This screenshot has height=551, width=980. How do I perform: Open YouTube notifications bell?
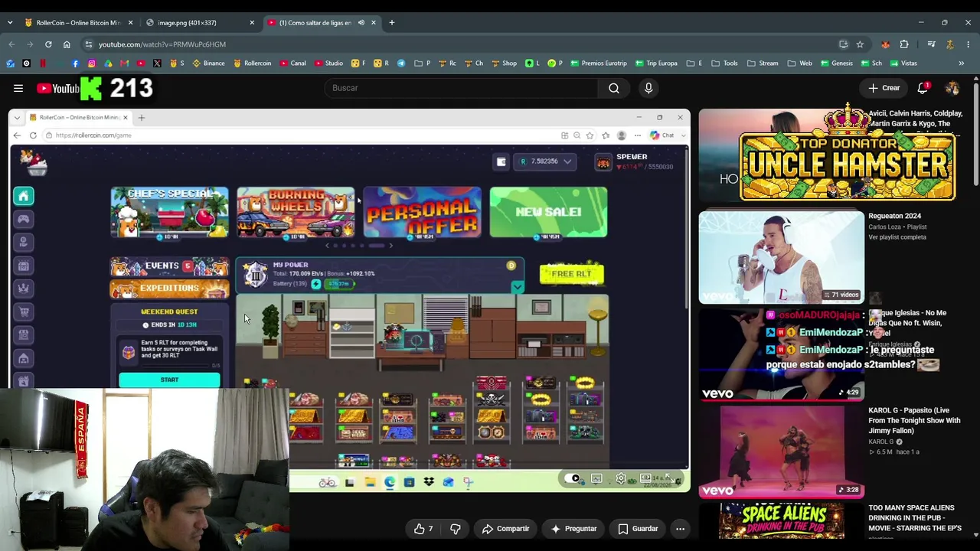pos(923,88)
